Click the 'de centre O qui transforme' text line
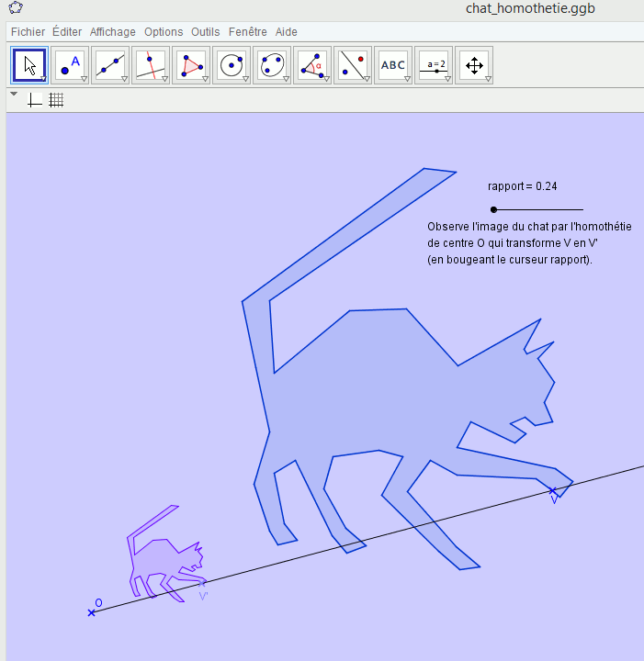The height and width of the screenshot is (661, 644). point(513,243)
